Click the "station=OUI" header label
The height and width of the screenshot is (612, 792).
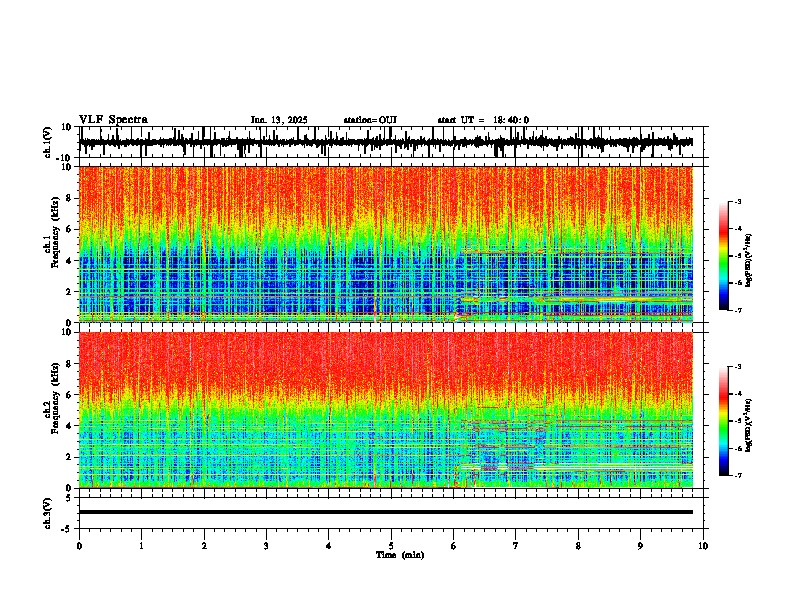click(x=370, y=120)
